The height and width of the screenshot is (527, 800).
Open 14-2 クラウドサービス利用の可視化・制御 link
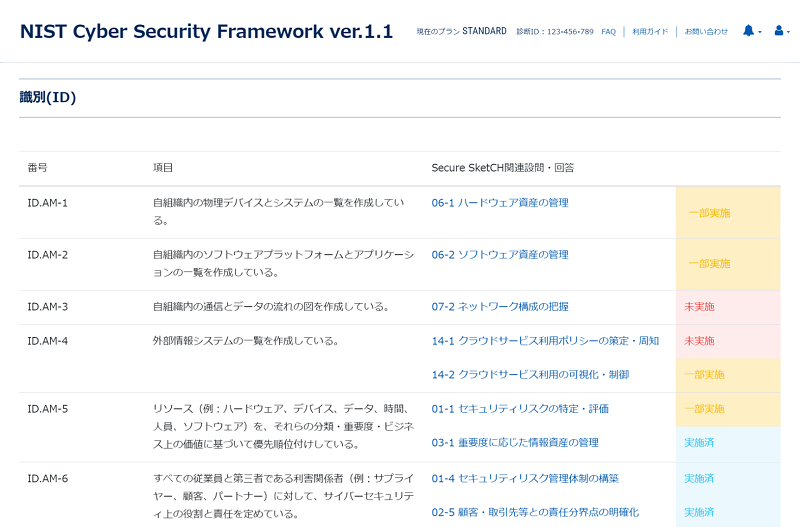coord(530,374)
